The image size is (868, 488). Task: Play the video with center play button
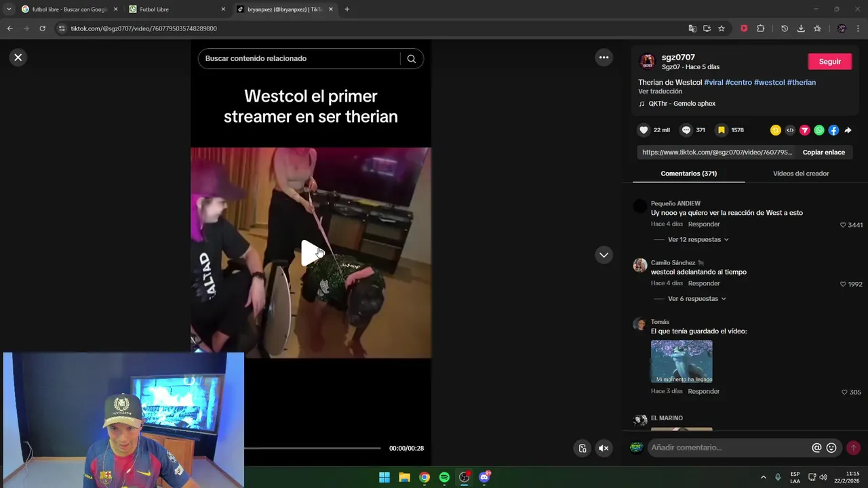311,253
